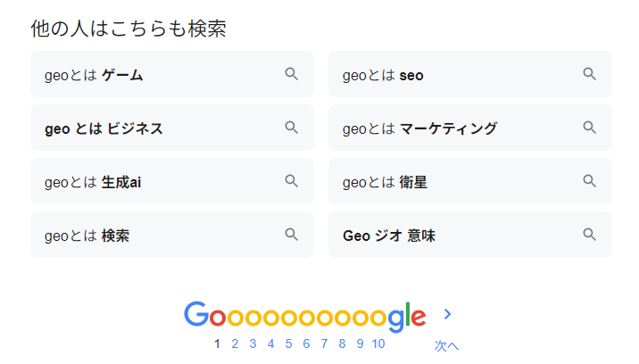Click the next-page chevron arrow

click(447, 314)
